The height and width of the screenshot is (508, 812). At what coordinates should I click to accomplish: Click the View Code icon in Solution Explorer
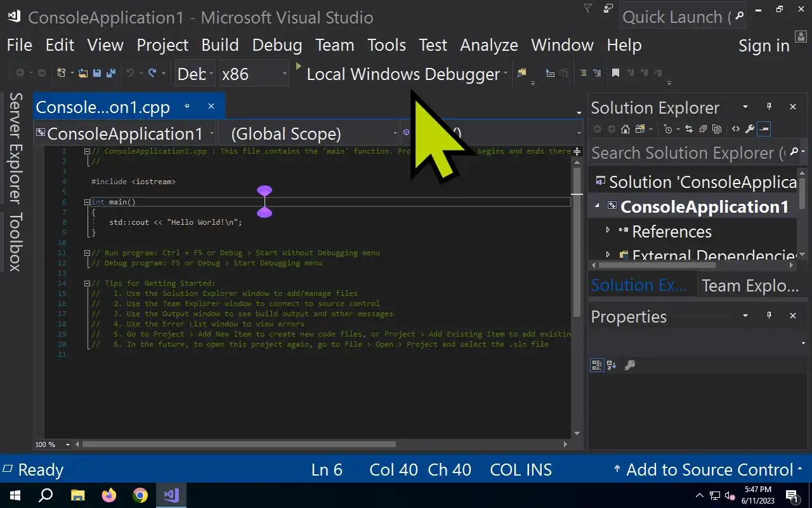click(x=736, y=129)
